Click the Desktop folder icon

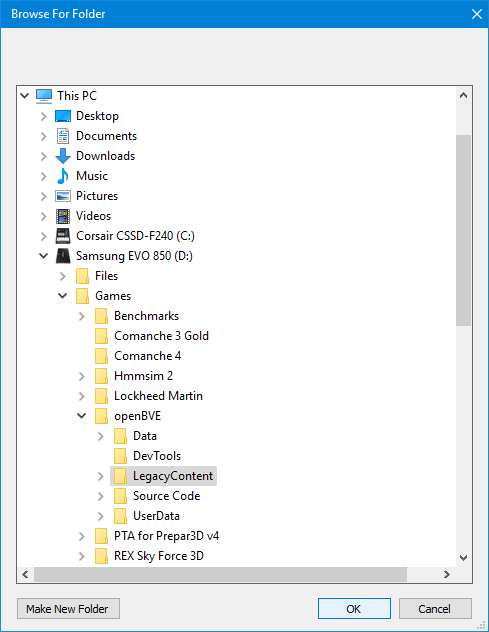click(63, 116)
